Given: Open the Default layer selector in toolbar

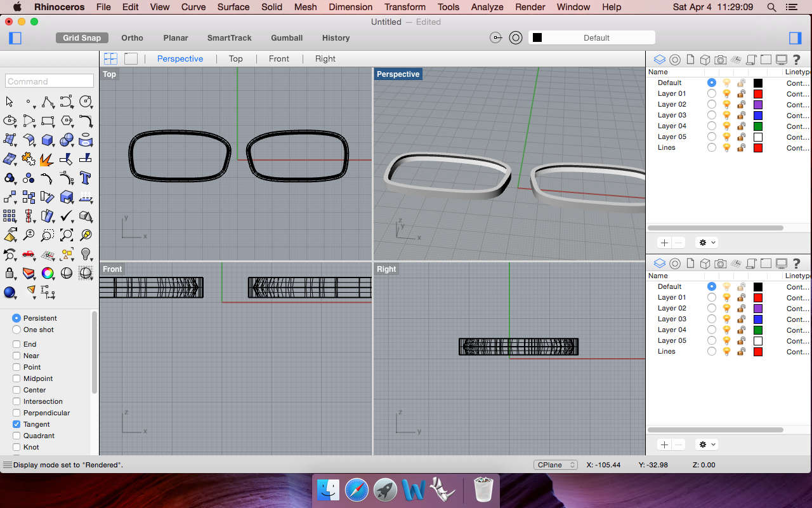Looking at the screenshot, I should pyautogui.click(x=596, y=37).
